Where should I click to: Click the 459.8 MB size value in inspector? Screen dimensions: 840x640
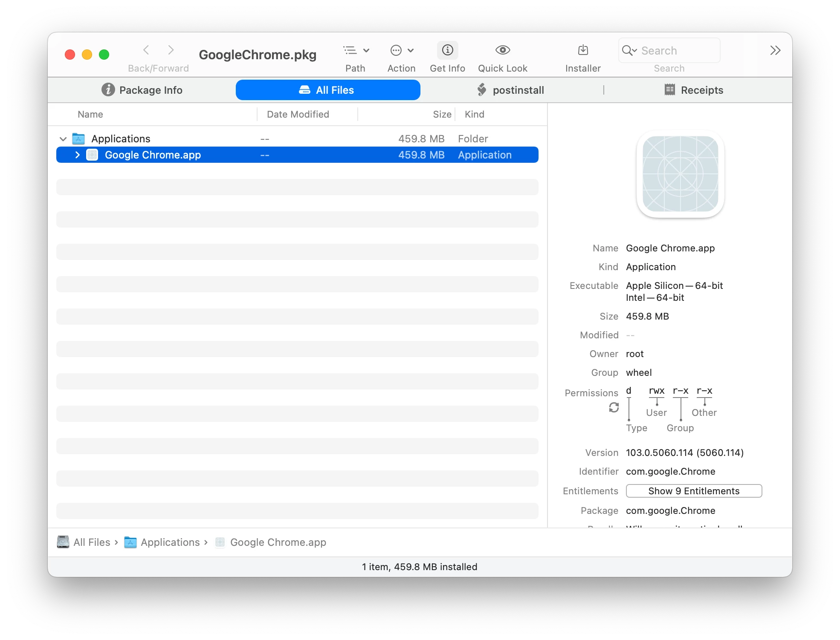[647, 316]
